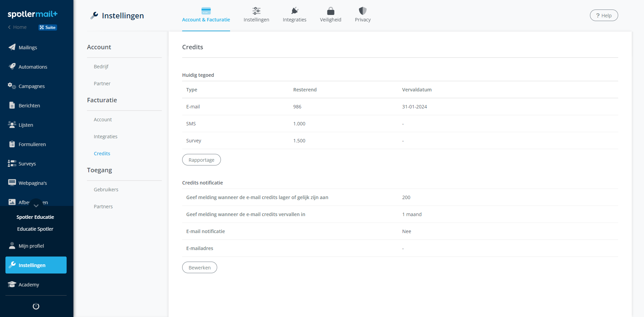
Task: Switch to the Integraties tab
Action: pyautogui.click(x=294, y=15)
